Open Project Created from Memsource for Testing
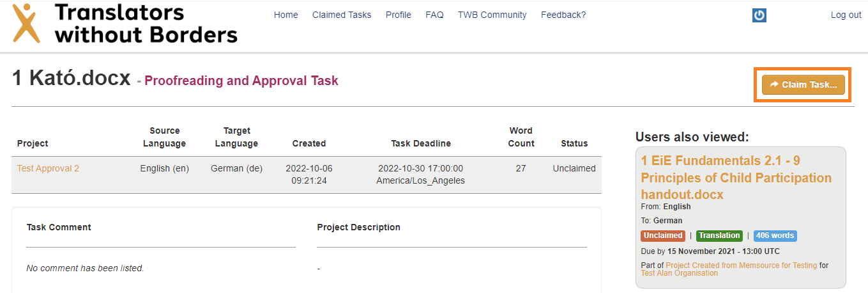Screen dimensions: 868x293 coord(741,265)
